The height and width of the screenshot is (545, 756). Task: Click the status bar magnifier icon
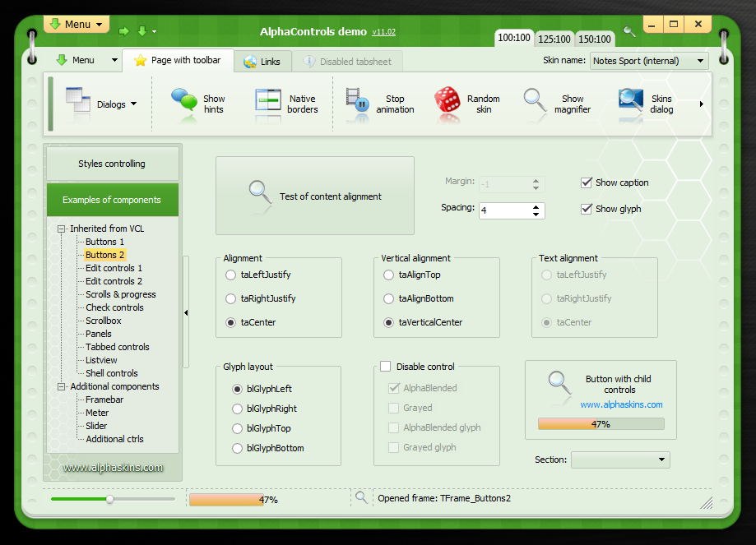(x=361, y=497)
